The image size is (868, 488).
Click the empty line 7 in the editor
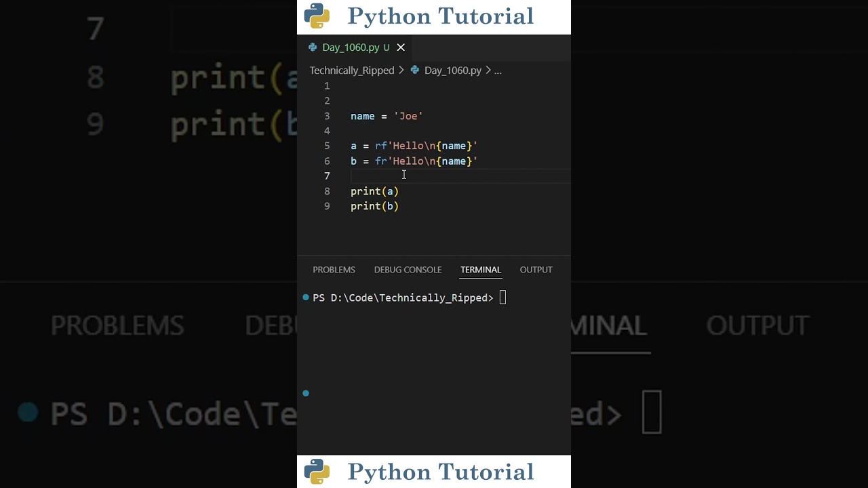coord(460,176)
